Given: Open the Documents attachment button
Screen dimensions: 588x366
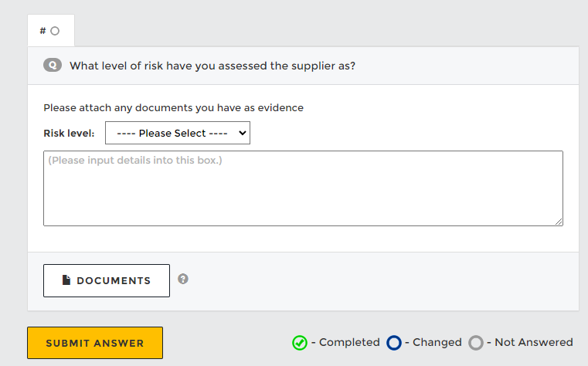Looking at the screenshot, I should 107,280.
